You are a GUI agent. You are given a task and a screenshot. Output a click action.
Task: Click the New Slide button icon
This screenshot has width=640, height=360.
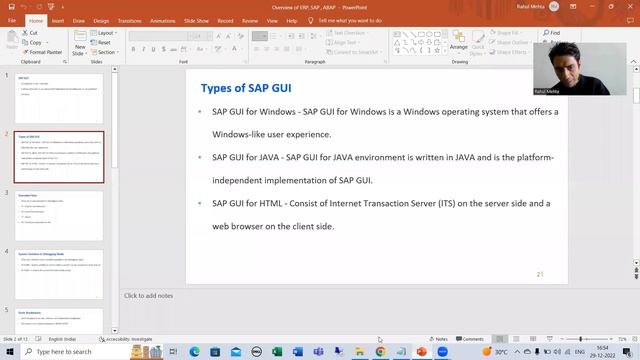coord(80,36)
